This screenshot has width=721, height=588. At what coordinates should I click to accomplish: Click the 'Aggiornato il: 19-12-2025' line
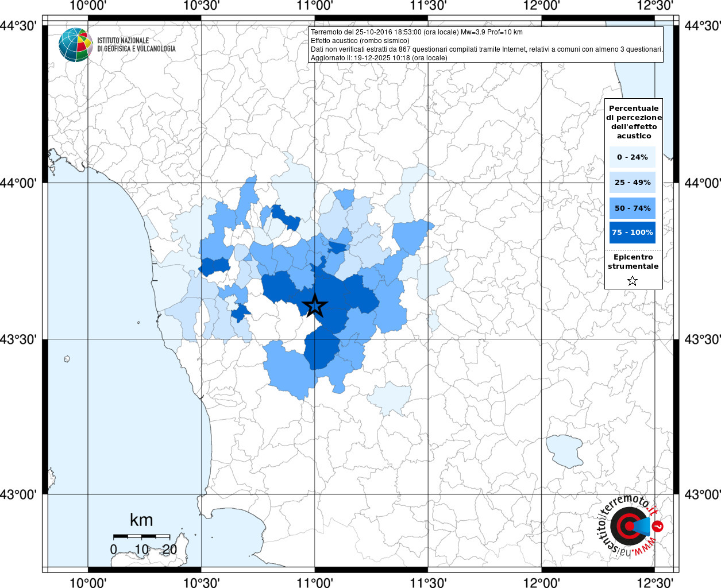(x=379, y=58)
